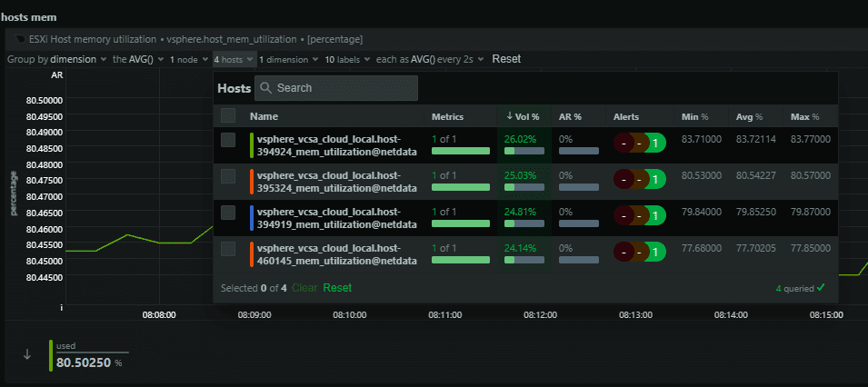
Task: Click the alerts badge for host-394924
Action: 640,143
